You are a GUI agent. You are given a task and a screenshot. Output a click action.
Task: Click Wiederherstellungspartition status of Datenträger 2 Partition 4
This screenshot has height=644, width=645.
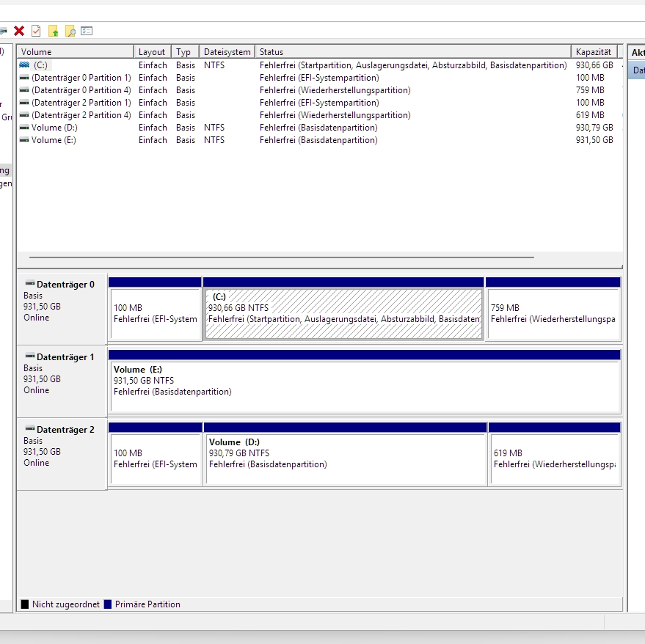pyautogui.click(x=335, y=115)
